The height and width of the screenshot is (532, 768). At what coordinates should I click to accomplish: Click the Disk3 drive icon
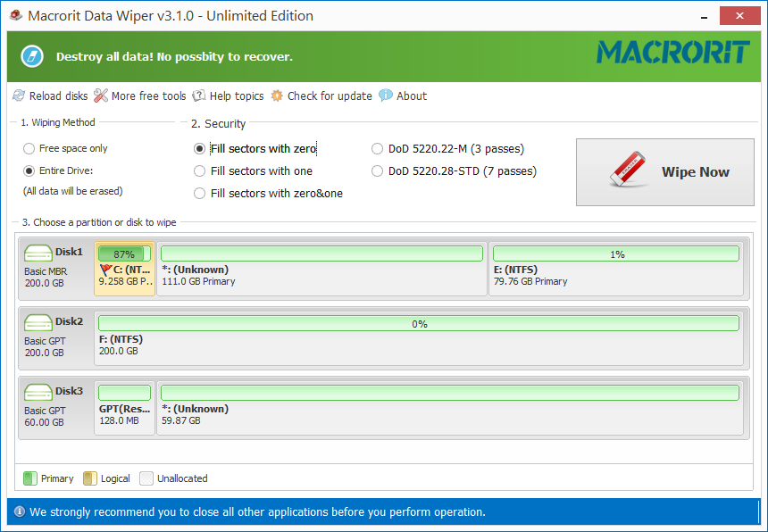coord(38,392)
